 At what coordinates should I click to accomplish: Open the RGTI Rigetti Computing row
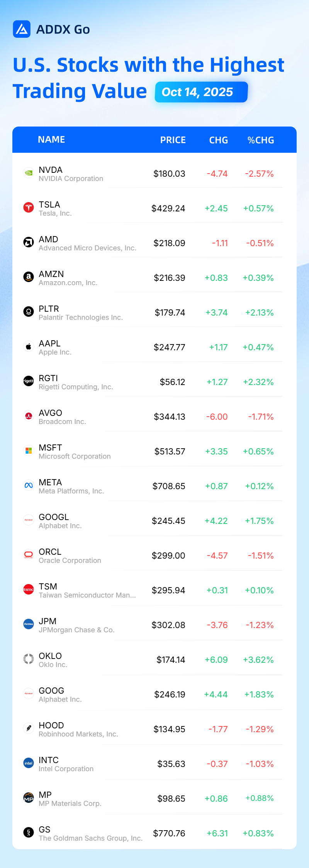154,382
